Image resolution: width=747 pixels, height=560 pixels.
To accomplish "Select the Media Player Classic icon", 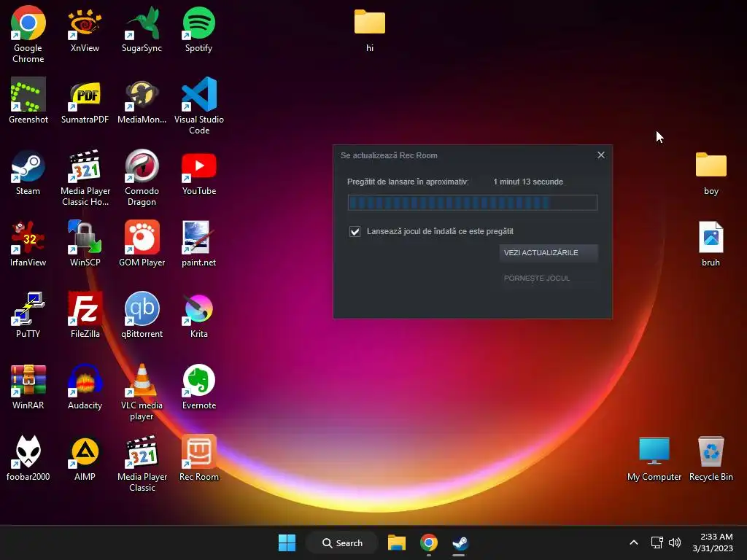I will coord(142,463).
